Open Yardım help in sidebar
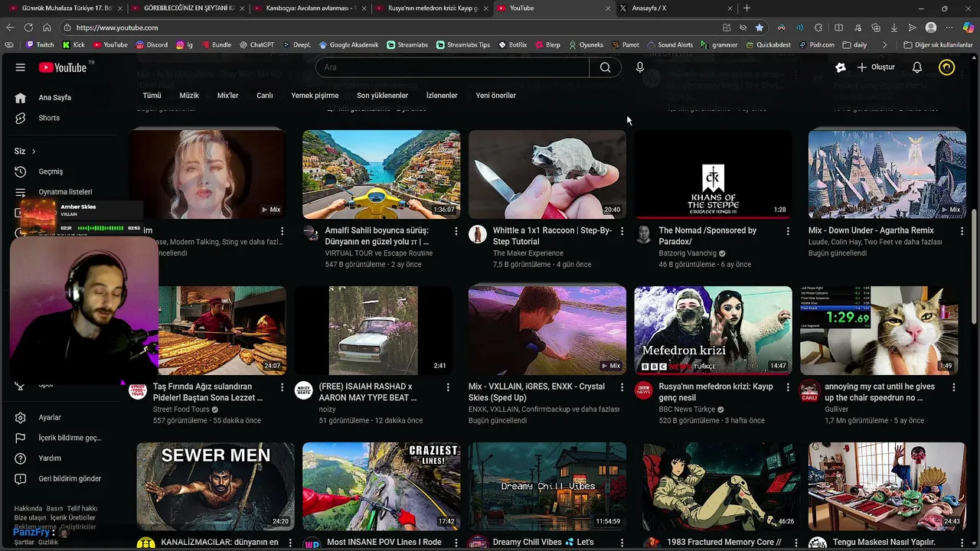 [x=50, y=458]
